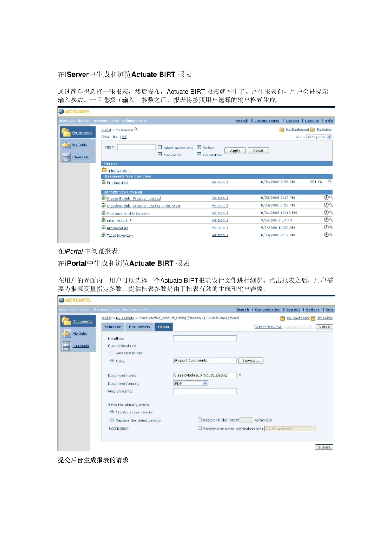Click the bottom Submit button below the form
The height and width of the screenshot is (555, 392).
tap(324, 447)
